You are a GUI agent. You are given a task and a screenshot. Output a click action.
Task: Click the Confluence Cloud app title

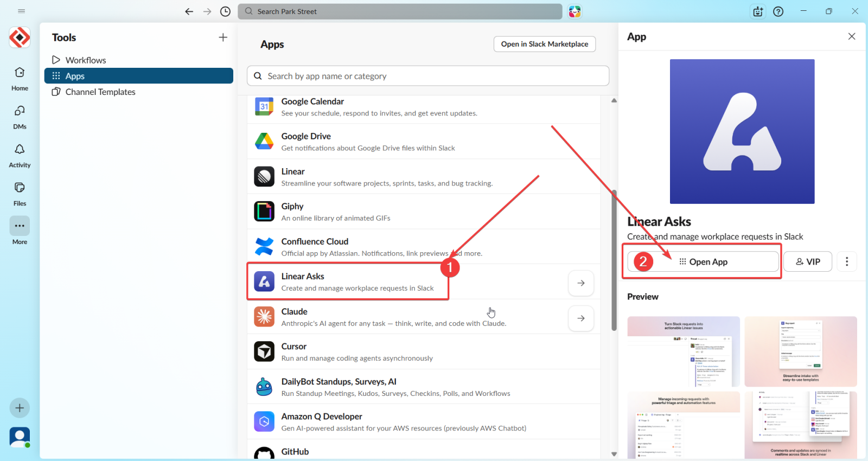[315, 241]
